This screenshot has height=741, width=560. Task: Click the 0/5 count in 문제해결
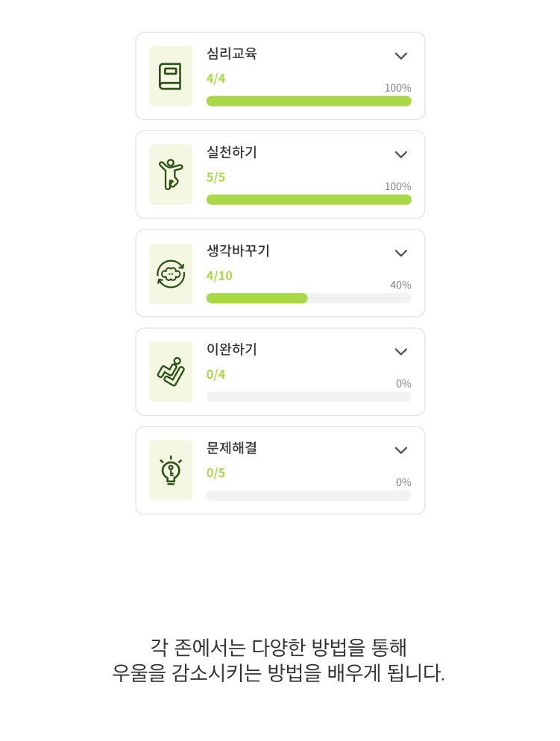coord(215,473)
